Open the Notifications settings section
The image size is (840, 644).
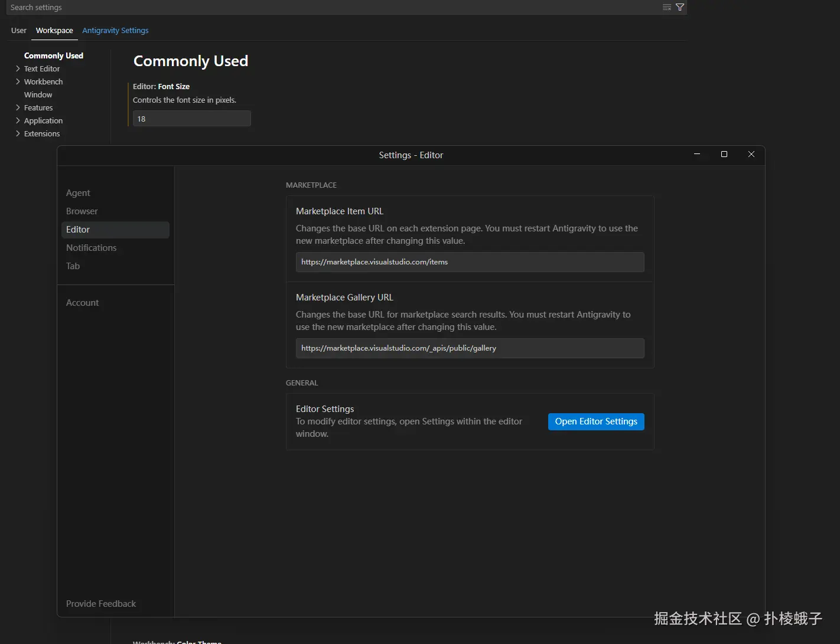[x=91, y=248]
